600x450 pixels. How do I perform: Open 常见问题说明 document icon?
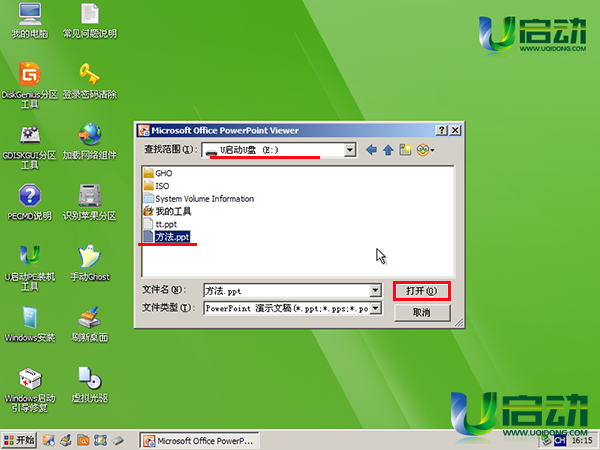click(x=90, y=21)
